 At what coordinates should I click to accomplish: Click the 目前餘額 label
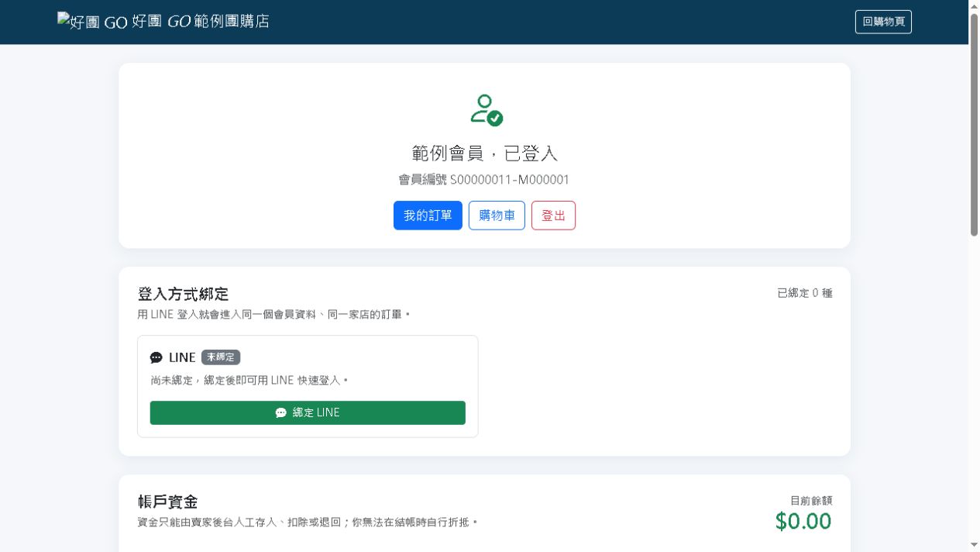point(811,501)
